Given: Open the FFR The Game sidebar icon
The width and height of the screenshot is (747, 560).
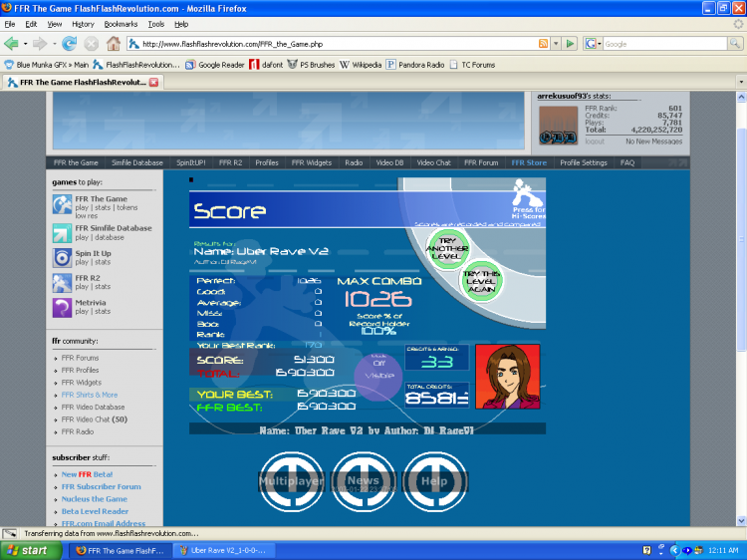Looking at the screenshot, I should pos(62,205).
